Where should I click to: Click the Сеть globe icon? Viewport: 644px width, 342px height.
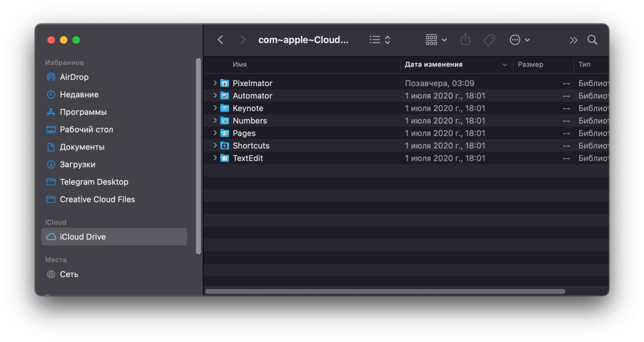51,275
